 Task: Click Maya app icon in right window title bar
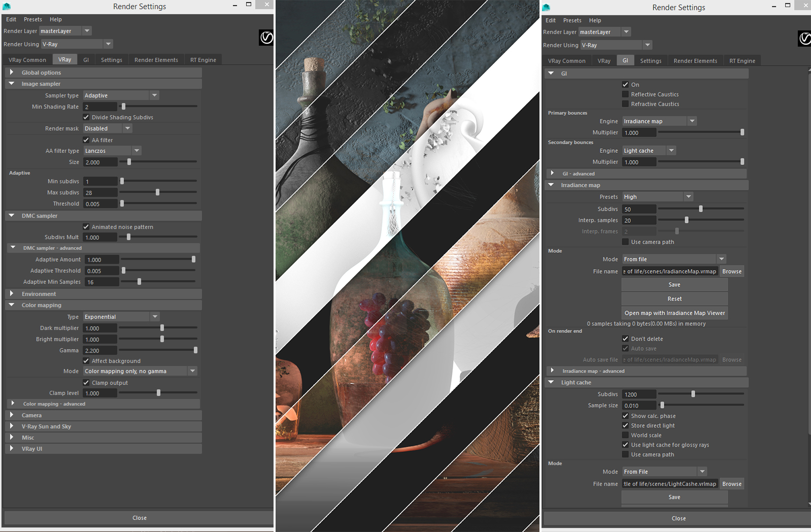[x=546, y=8]
